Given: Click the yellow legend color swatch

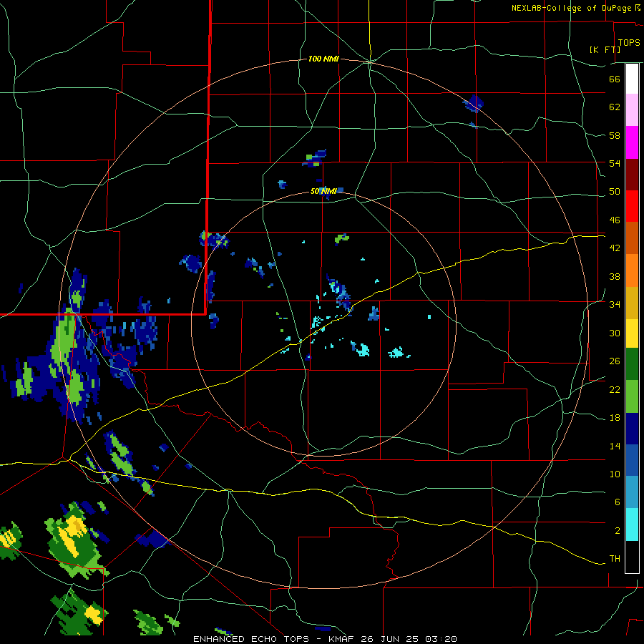Looking at the screenshot, I should point(632,333).
